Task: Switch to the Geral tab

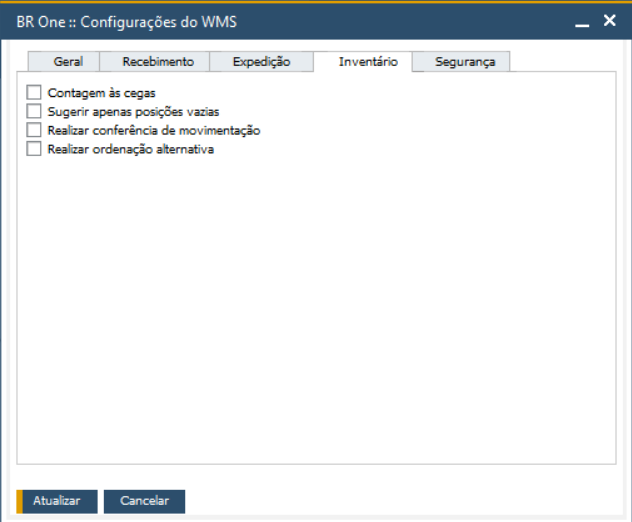Action: 68,62
